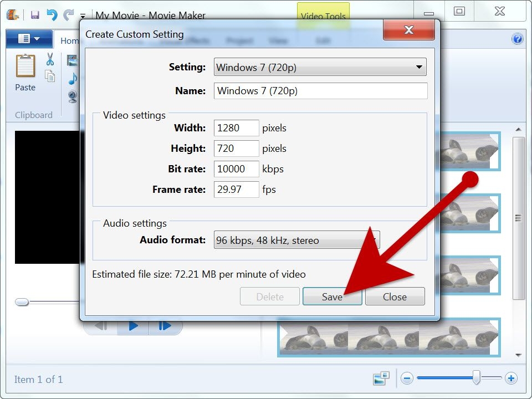Click the Movie Maker app icon in title bar
This screenshot has width=532, height=399.
13,14
